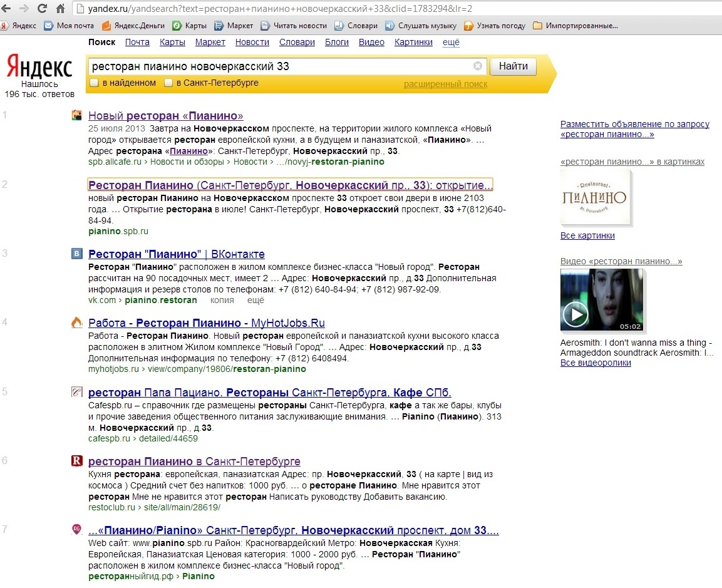The image size is (722, 588).
Task: Open the Яндекс bookmark in bookmarks bar
Action: pyautogui.click(x=18, y=26)
